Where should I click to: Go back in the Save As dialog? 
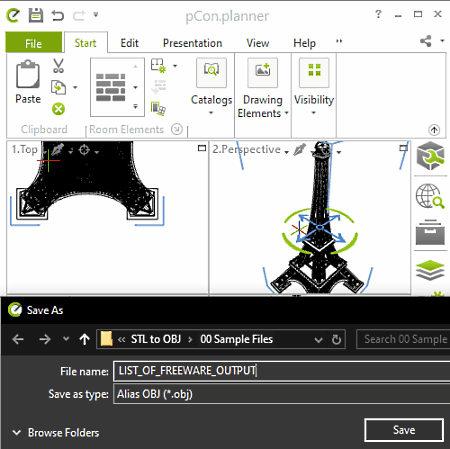tap(18, 339)
